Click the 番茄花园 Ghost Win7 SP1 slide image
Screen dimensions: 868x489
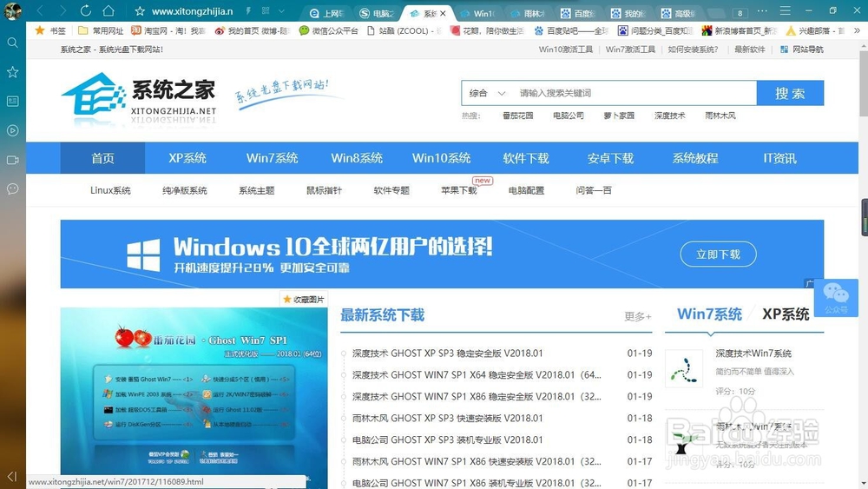point(194,398)
